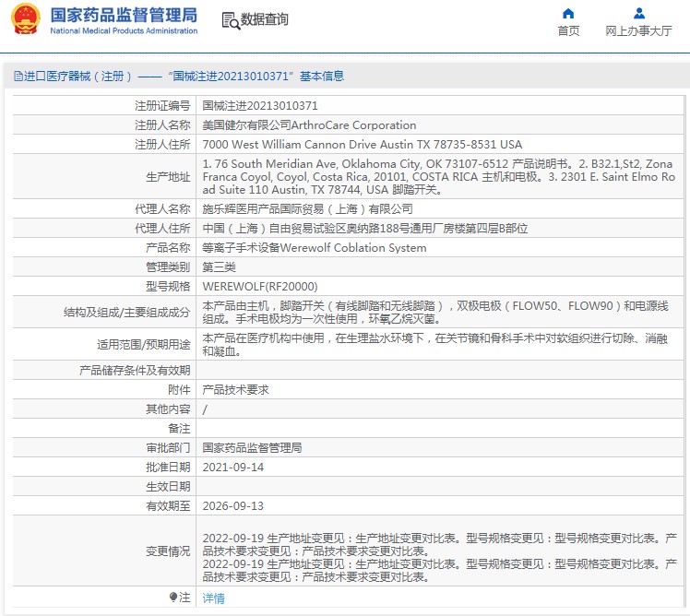The width and height of the screenshot is (690, 616).
Task: Click 其他内容 row label
Action: tap(168, 409)
